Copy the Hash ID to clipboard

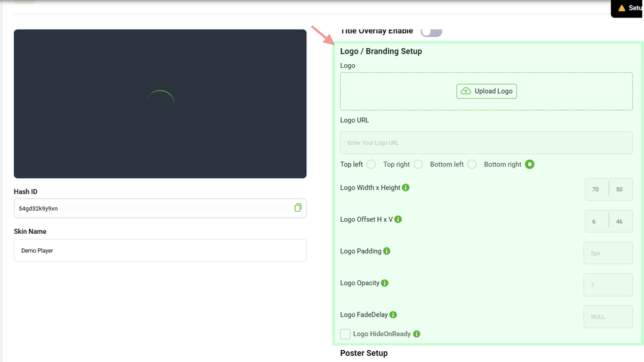(297, 208)
